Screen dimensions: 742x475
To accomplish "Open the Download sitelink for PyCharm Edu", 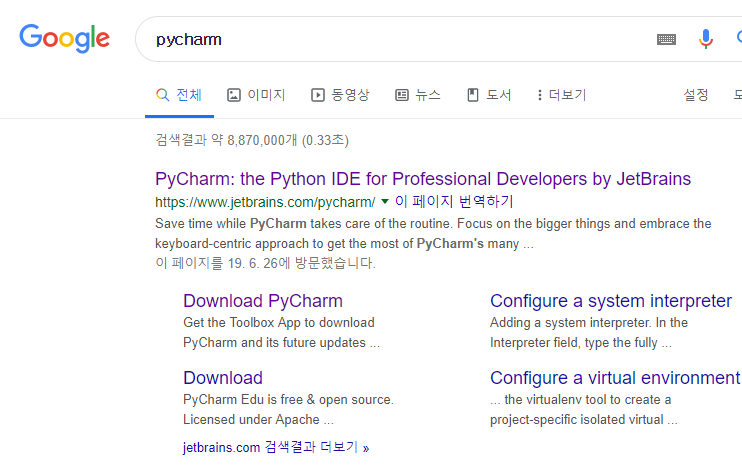I will coord(223,378).
